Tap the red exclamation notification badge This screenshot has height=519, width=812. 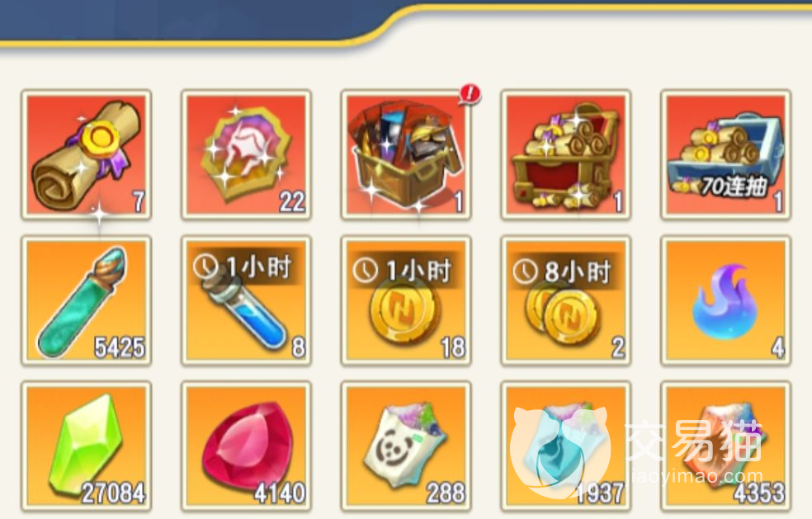470,94
